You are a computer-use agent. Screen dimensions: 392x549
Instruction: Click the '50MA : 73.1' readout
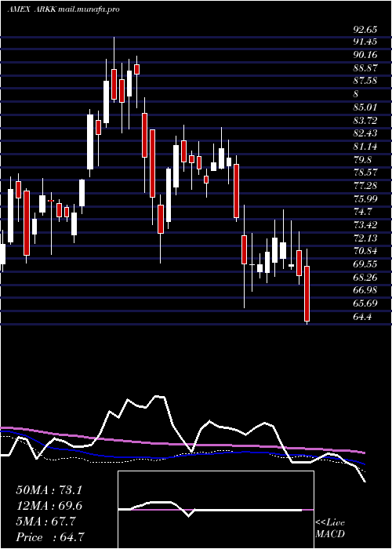coord(49,490)
